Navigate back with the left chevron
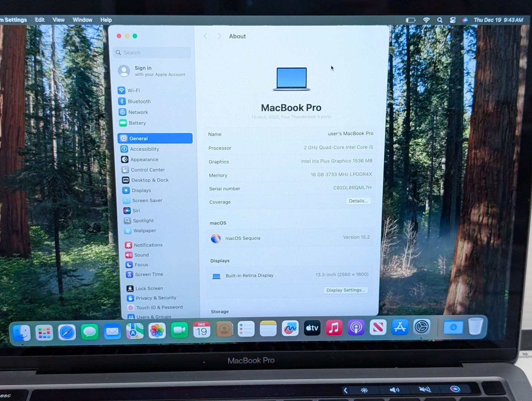The image size is (532, 401). click(x=205, y=36)
